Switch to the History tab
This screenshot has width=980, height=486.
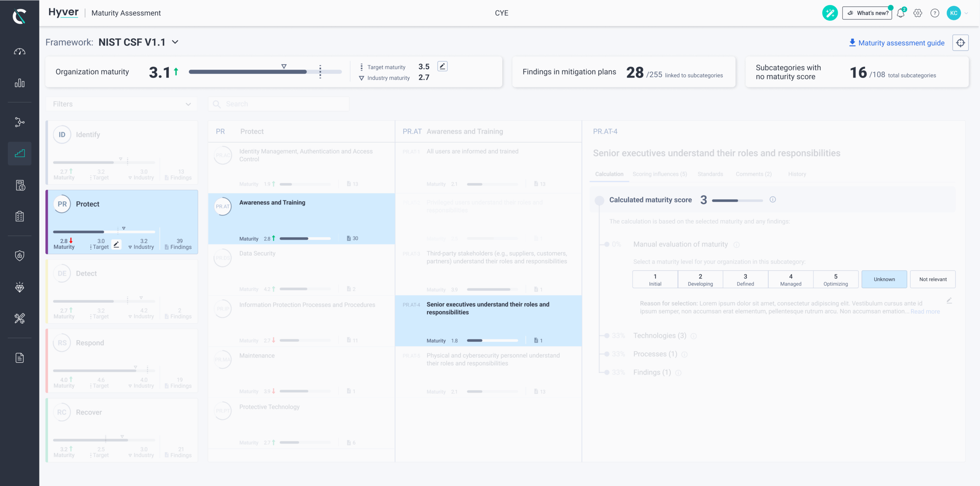click(x=797, y=174)
